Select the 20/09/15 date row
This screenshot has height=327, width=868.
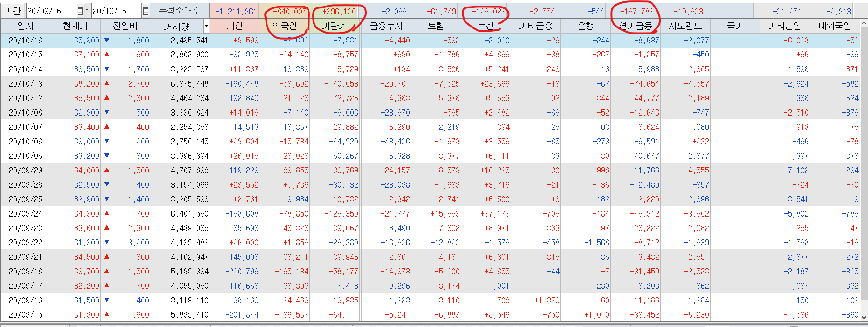pyautogui.click(x=25, y=315)
